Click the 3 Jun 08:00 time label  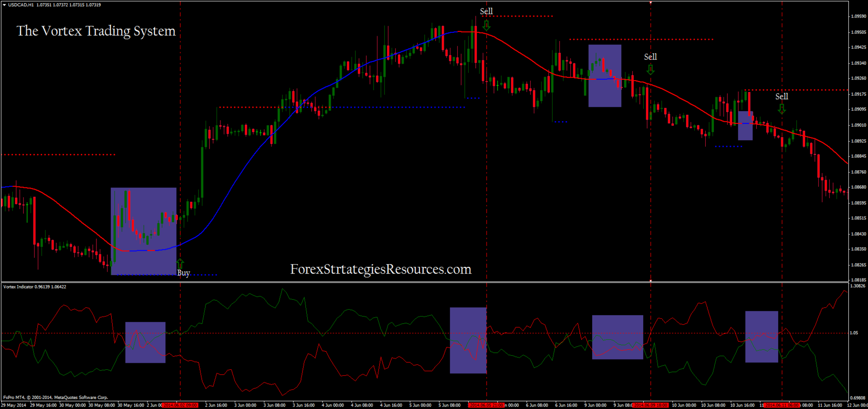tap(274, 405)
